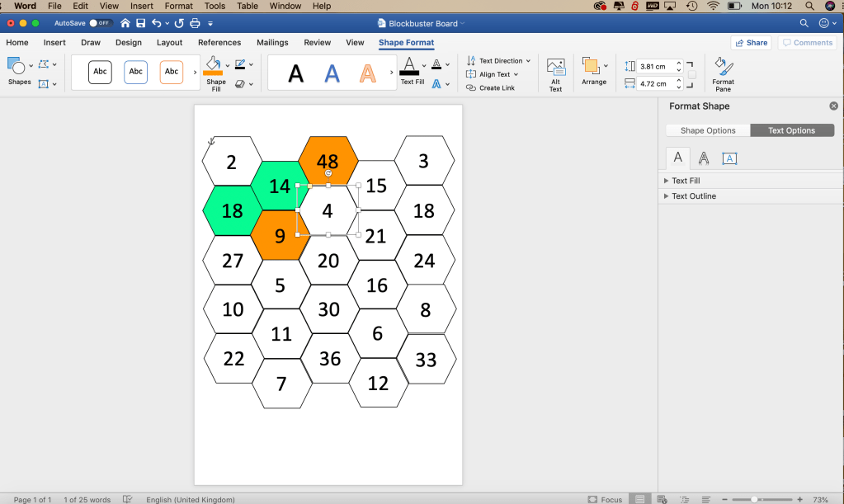Open the Alt Text pane
844x504 pixels.
[555, 74]
